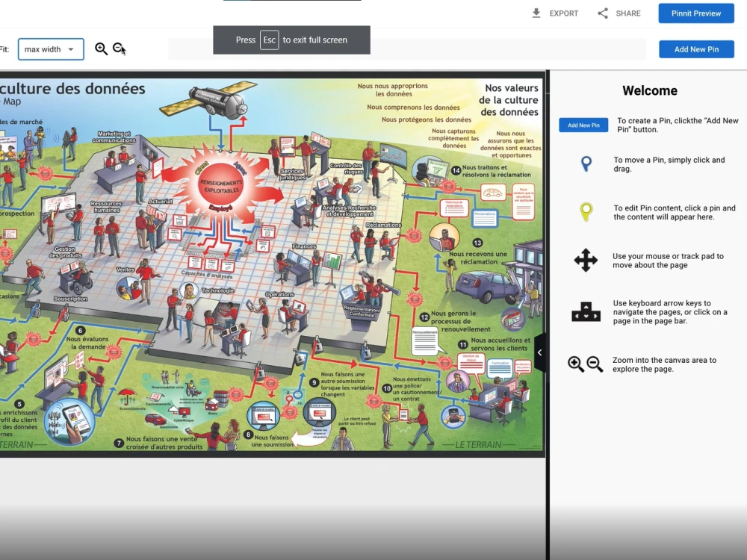Screen dimensions: 747x560
Task: Click the number 13 marker on map
Action: coord(477,243)
